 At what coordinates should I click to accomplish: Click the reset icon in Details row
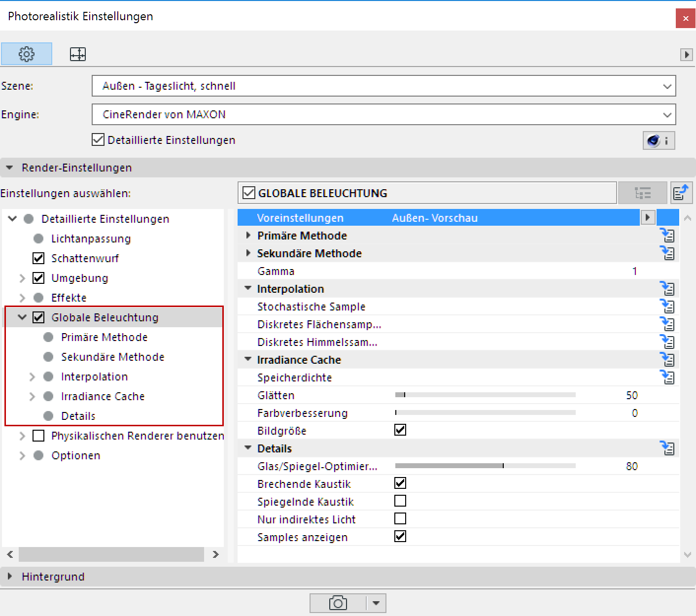[x=667, y=448]
